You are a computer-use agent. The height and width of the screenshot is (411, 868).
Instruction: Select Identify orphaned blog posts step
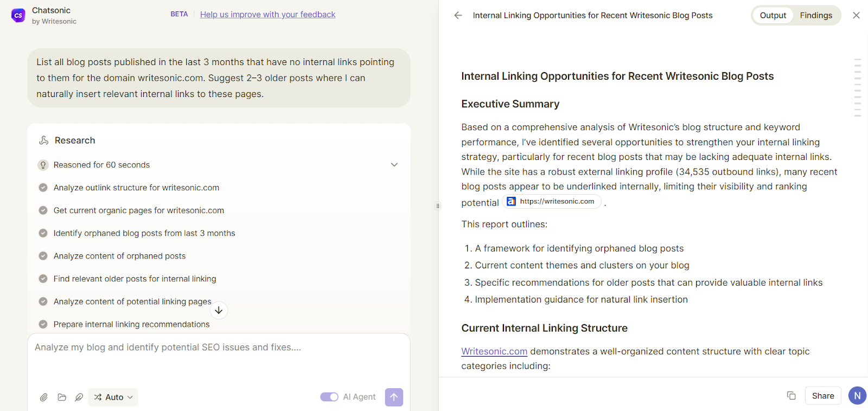(x=144, y=233)
